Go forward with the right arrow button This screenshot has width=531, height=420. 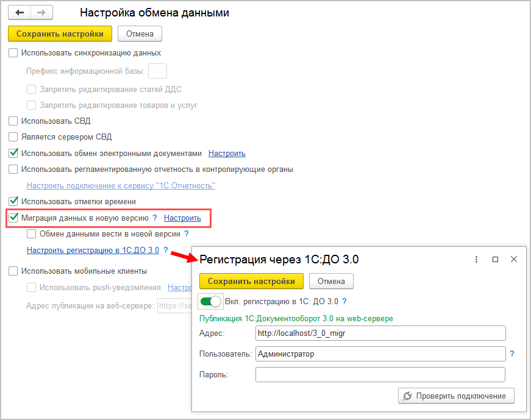click(41, 13)
